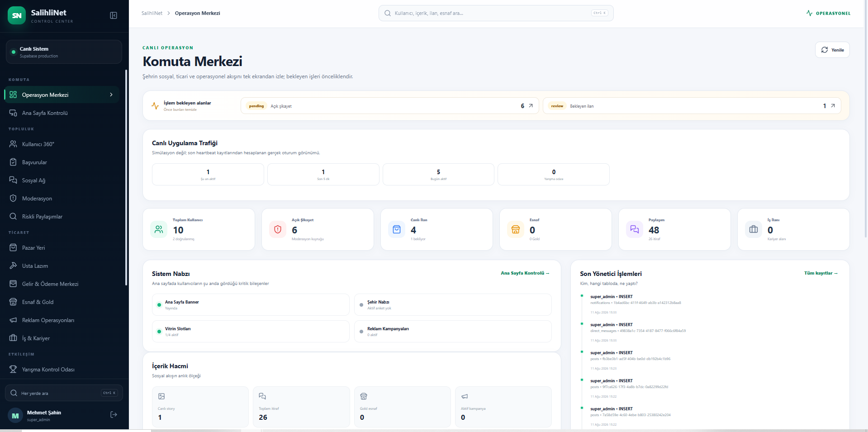The image size is (868, 432).
Task: Click the Canlı Sistem status card
Action: (64, 52)
